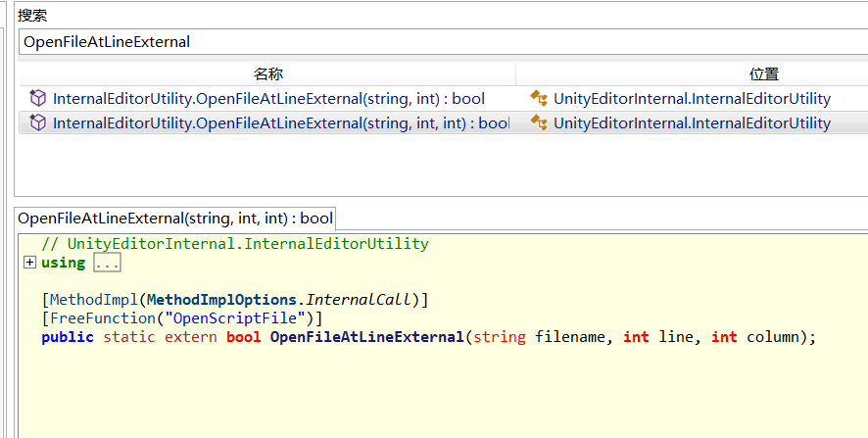Click the green comment line UnityEditorInternal.InternalEditorUtility

tap(235, 244)
